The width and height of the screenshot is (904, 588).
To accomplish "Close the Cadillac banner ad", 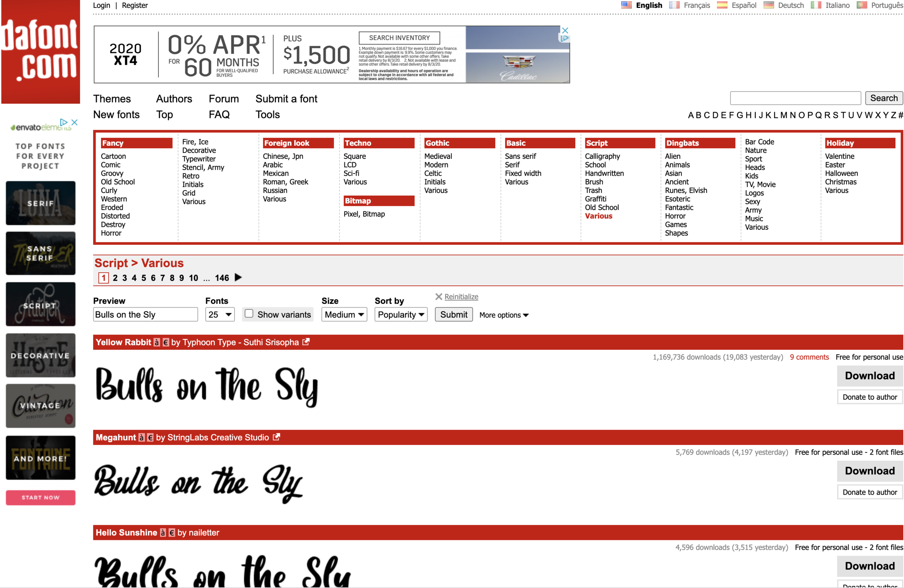I will [565, 30].
